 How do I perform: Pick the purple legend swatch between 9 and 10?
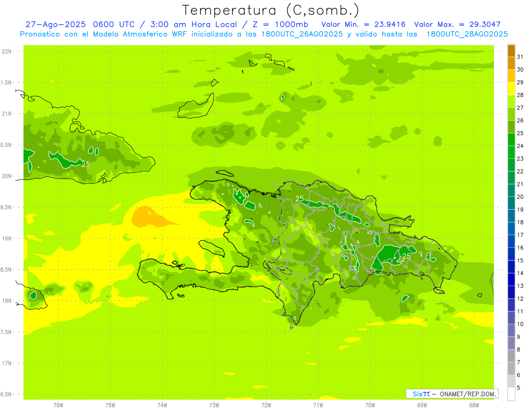click(511, 330)
